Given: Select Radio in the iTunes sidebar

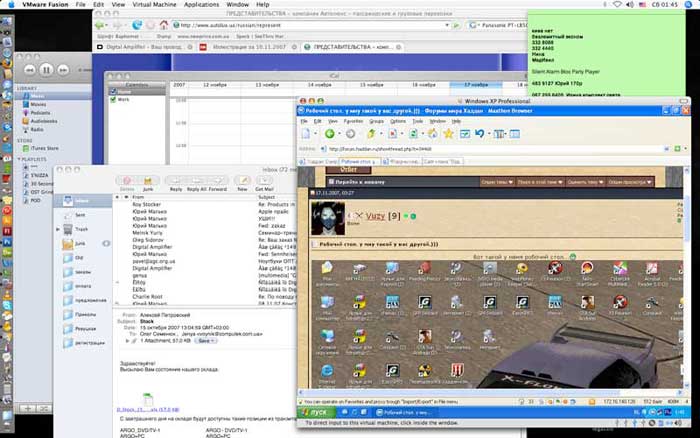Looking at the screenshot, I should point(37,129).
